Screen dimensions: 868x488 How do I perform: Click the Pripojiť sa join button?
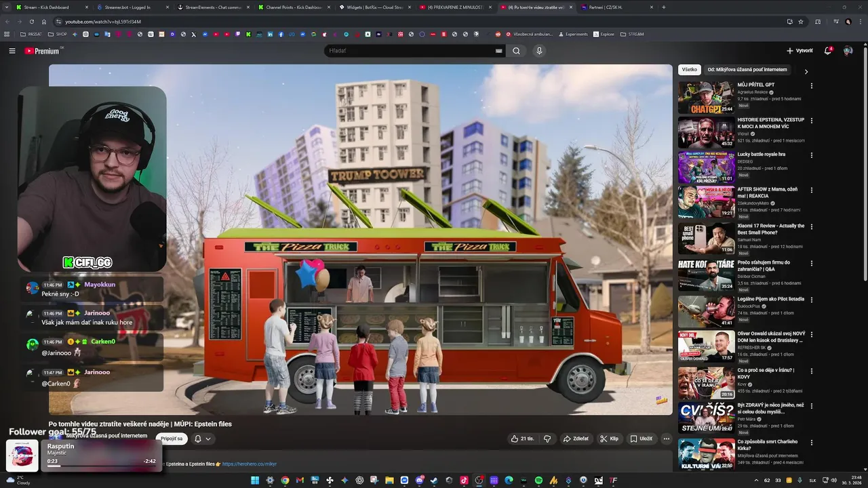[x=172, y=439]
